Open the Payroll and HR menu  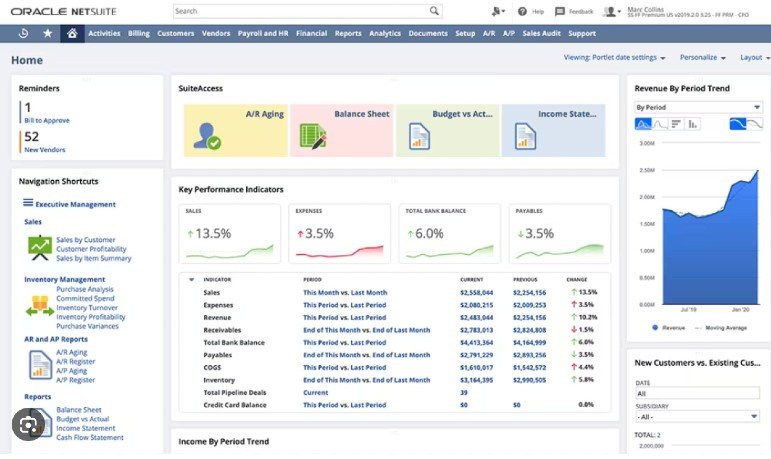pos(263,33)
